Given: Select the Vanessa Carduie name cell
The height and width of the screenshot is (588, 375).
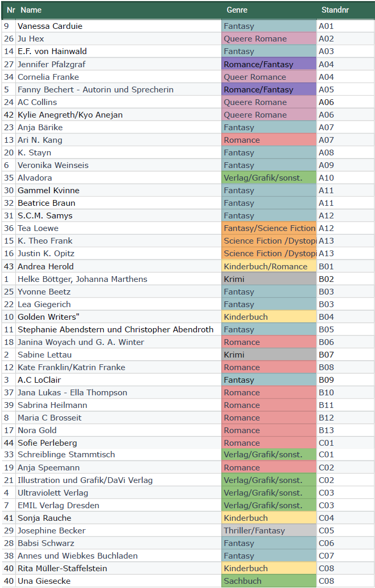Looking at the screenshot, I should 119,26.
